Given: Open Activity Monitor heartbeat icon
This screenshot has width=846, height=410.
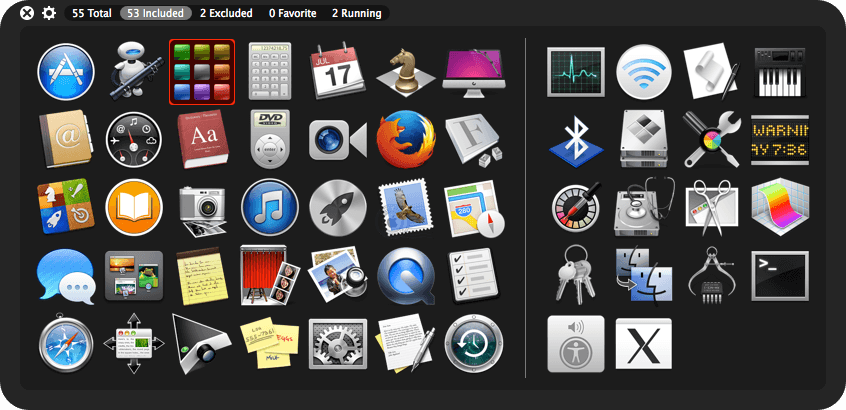Looking at the screenshot, I should pyautogui.click(x=576, y=72).
